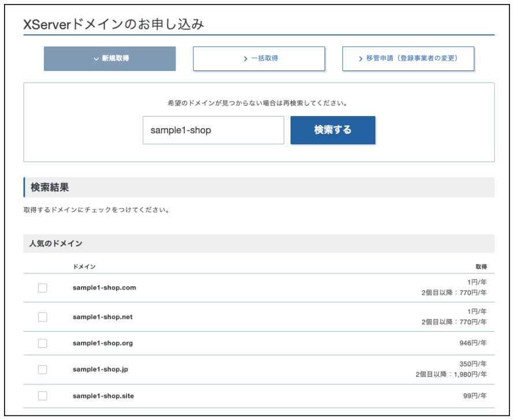Click the domain search field containing sample1-shop
Viewport: 514px width, 420px height.
point(213,130)
